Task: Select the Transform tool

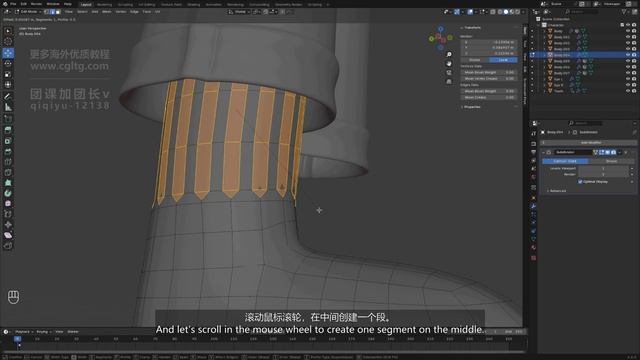Action: click(8, 85)
